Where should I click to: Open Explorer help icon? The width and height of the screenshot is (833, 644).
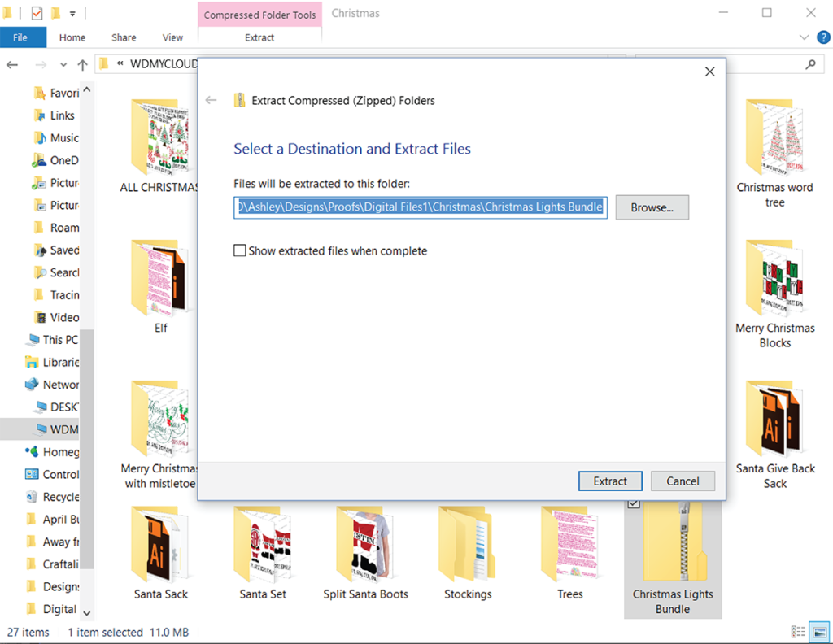pos(823,37)
